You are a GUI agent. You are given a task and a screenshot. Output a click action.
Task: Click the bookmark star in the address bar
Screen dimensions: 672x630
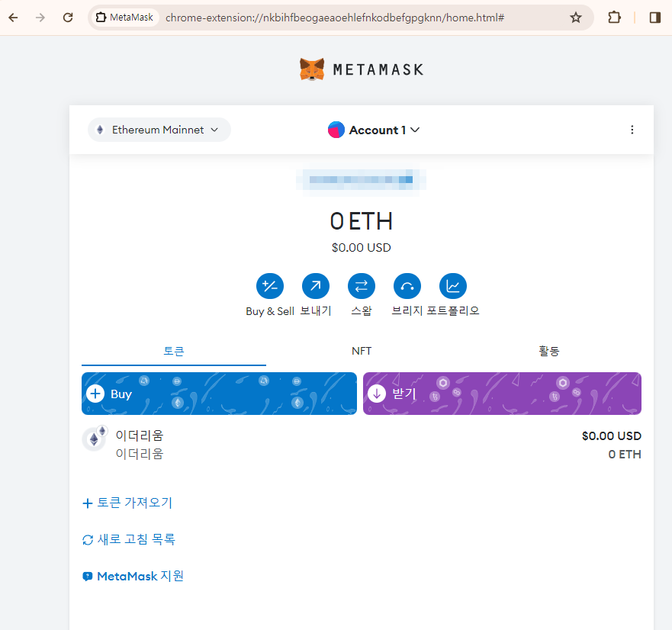(x=576, y=16)
